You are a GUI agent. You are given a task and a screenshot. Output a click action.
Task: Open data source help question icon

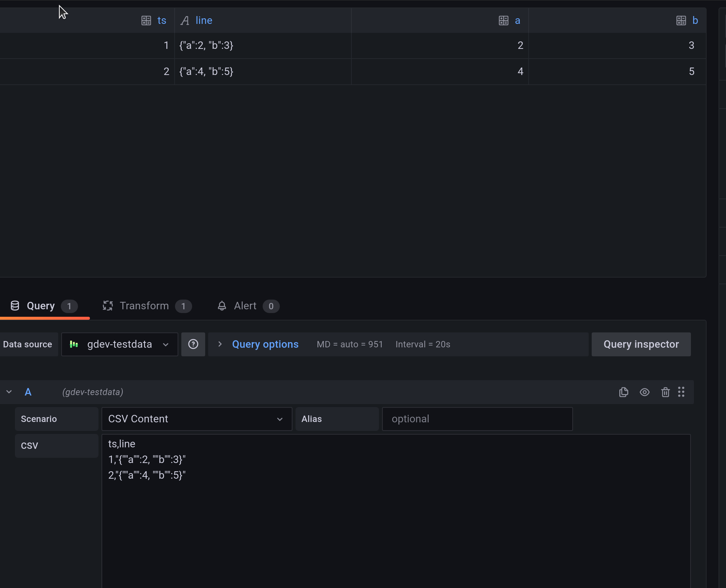click(193, 344)
